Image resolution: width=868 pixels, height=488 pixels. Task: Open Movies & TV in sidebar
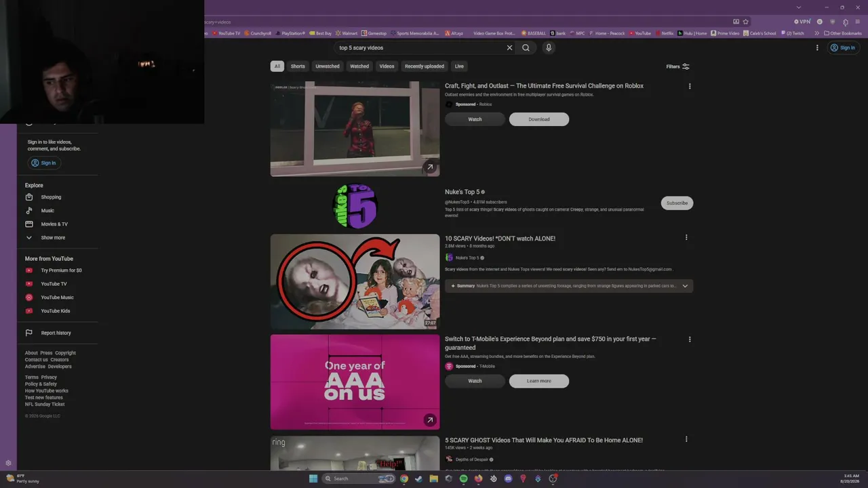pyautogui.click(x=54, y=224)
